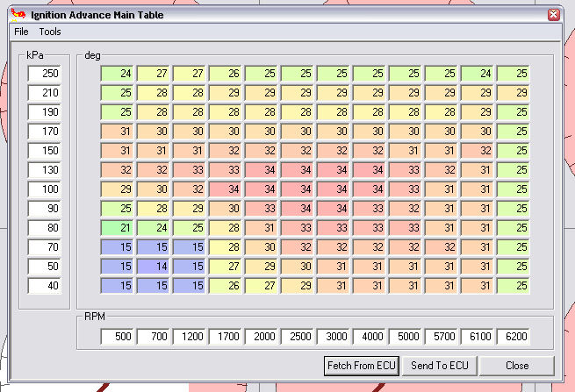Select the 190 kPa input field
Viewport: 575px width, 392px height.
click(45, 111)
